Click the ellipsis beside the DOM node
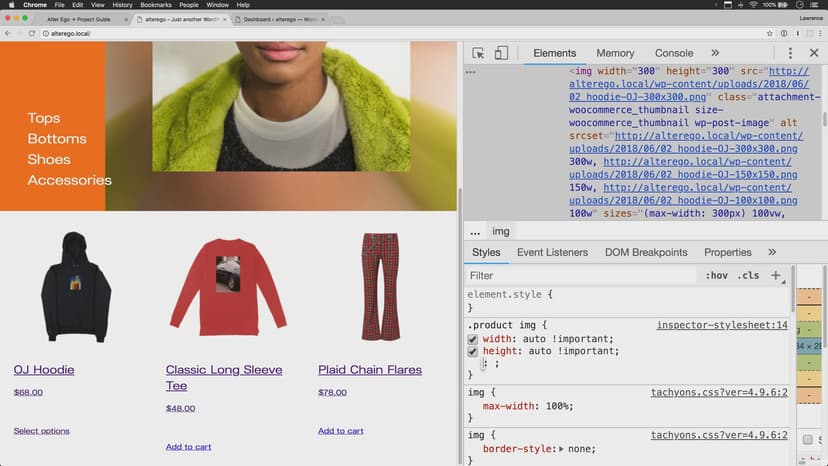 pyautogui.click(x=471, y=72)
